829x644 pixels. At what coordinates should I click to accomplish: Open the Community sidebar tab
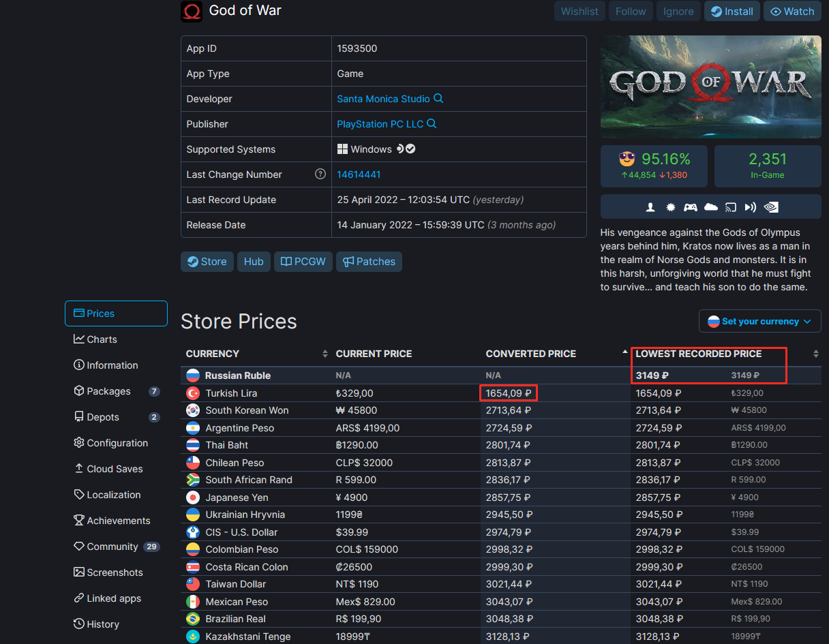tap(116, 547)
